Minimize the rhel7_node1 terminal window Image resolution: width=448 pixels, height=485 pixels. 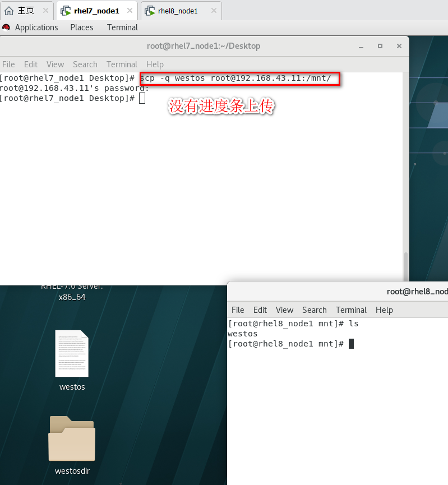tap(361, 47)
